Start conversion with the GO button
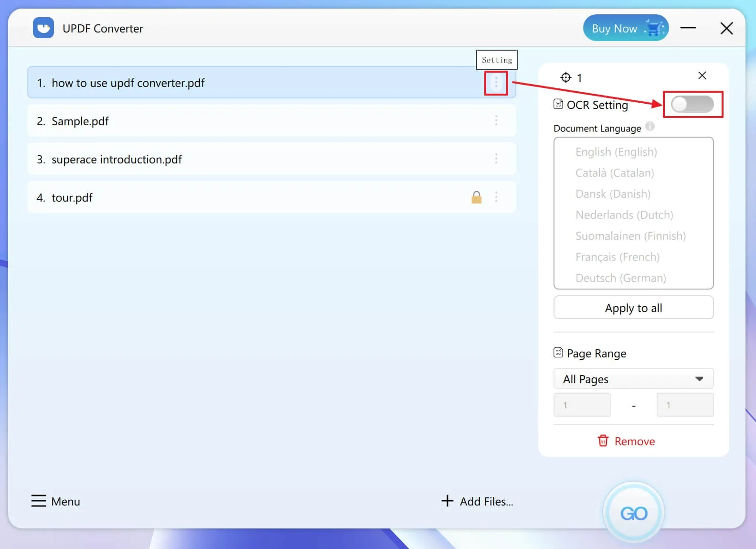Screen dimensions: 756x549 pyautogui.click(x=634, y=513)
